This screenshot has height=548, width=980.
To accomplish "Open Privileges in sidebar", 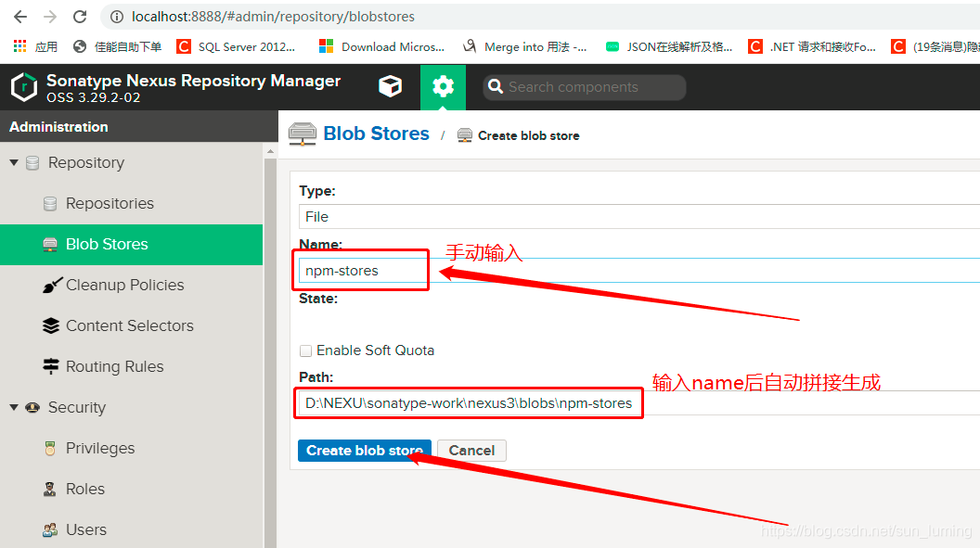I will coord(100,448).
